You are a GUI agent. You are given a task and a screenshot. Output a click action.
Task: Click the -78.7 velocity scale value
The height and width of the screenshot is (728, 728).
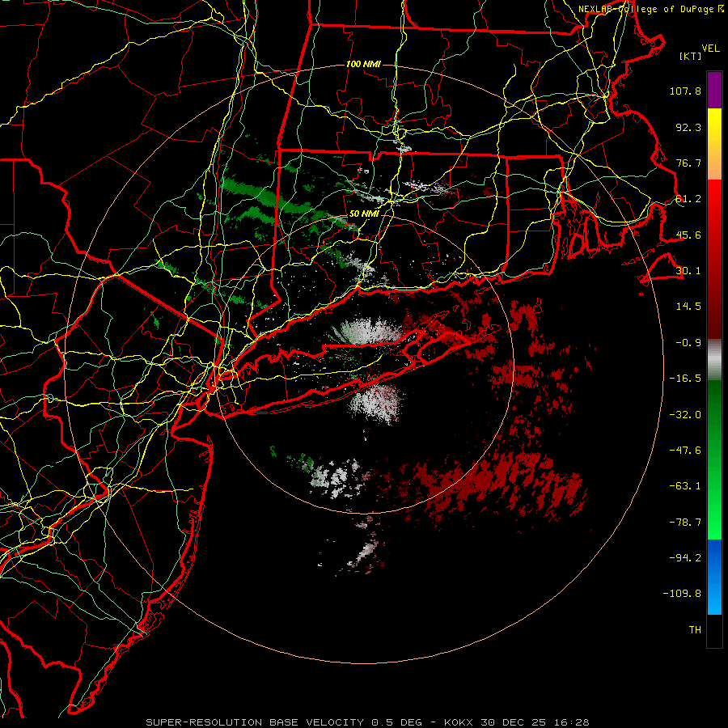pos(685,523)
